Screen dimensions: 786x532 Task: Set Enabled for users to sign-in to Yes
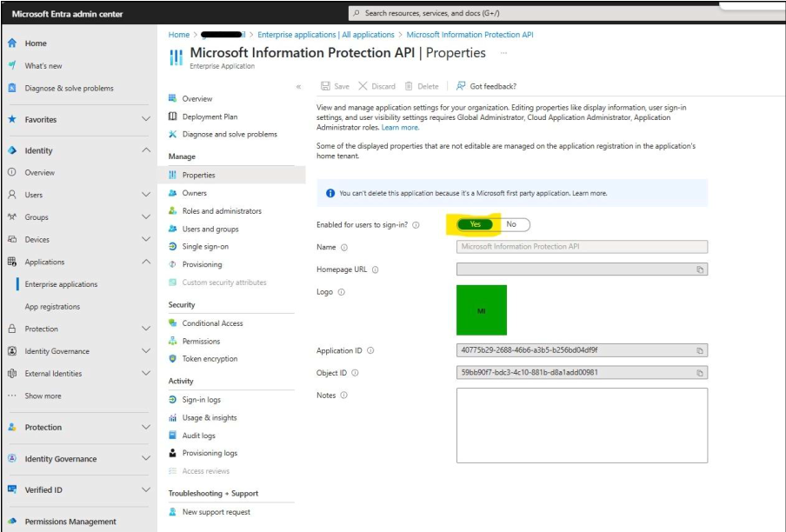[475, 224]
